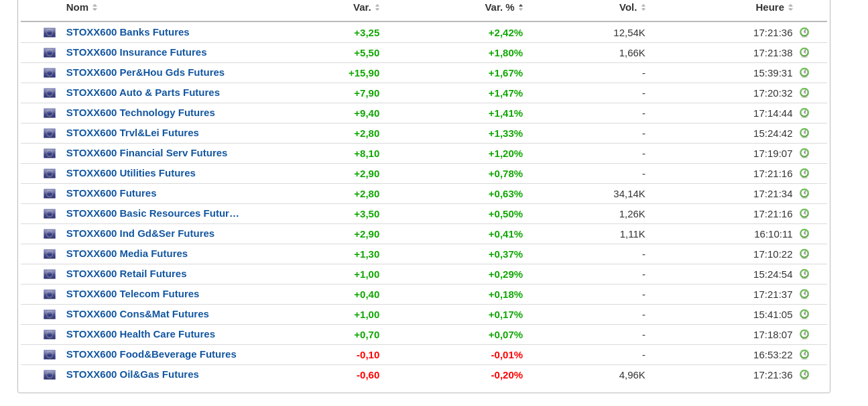Click the flag icon beside STOXX600 Retail Futures
The width and height of the screenshot is (868, 406).
coord(50,274)
